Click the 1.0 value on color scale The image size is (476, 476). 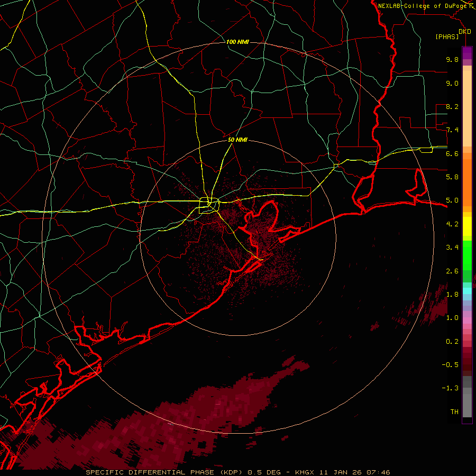click(x=452, y=318)
